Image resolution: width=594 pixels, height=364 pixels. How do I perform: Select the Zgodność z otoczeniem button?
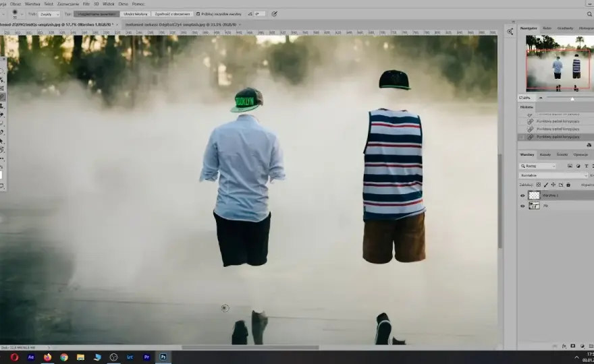(x=172, y=14)
